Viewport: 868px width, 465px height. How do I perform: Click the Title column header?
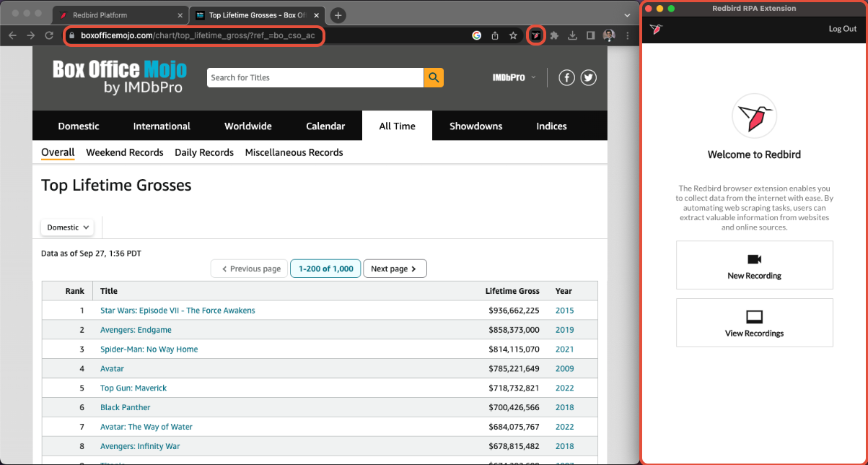click(x=109, y=291)
